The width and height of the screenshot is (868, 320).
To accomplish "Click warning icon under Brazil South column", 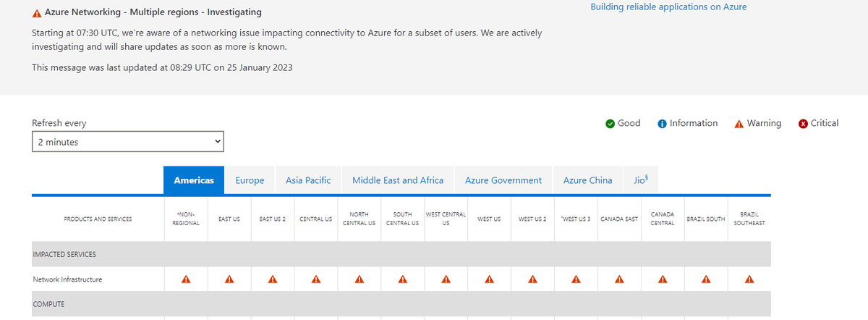I will [706, 279].
